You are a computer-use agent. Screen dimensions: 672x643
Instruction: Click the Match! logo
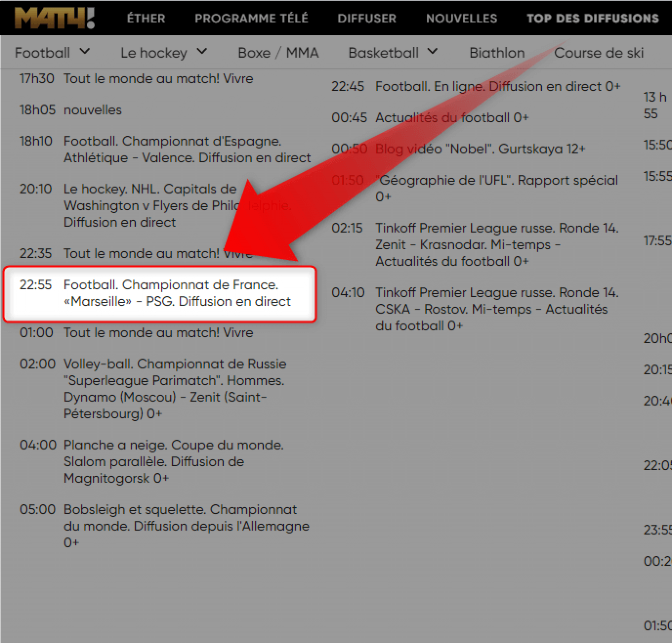click(54, 18)
